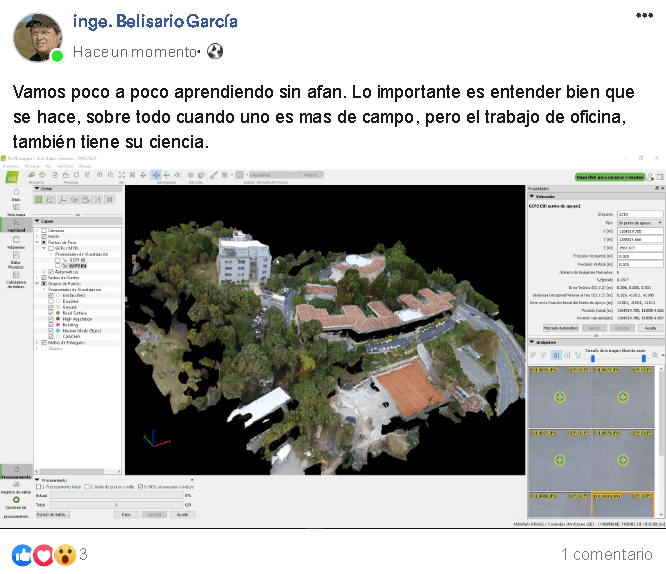Screen dimensions: 666x574
Task: Click the first green Crear object icon
Action: click(x=39, y=199)
